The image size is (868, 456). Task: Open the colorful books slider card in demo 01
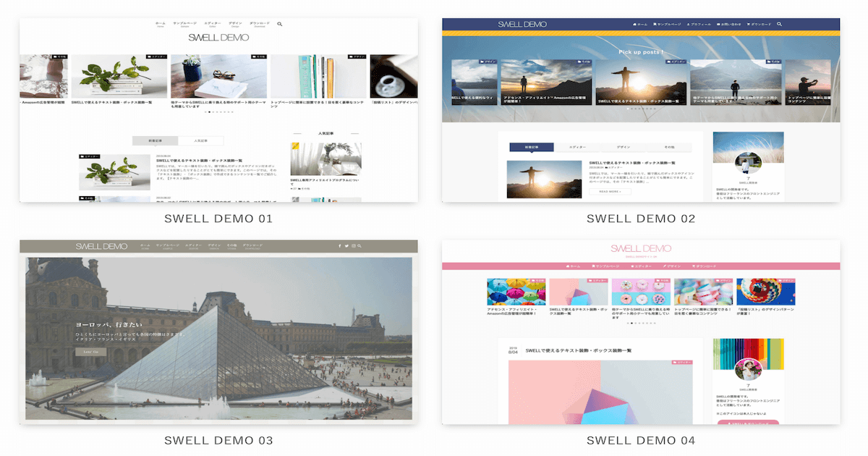click(x=318, y=76)
